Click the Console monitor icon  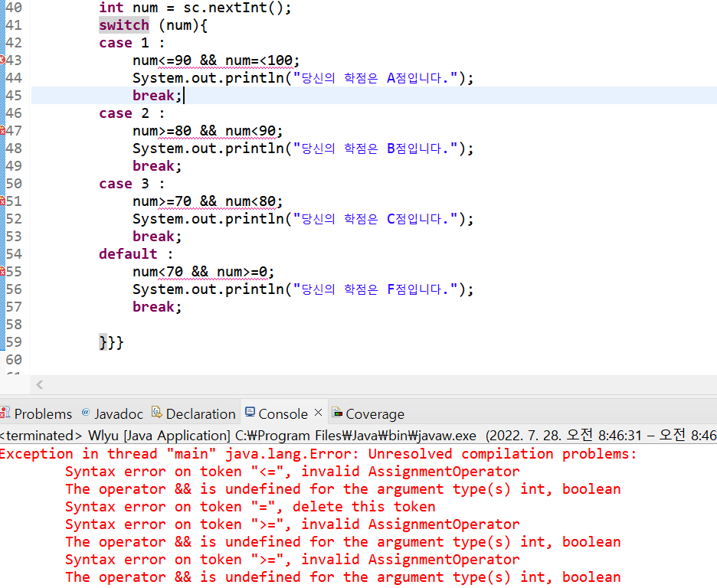pyautogui.click(x=250, y=412)
